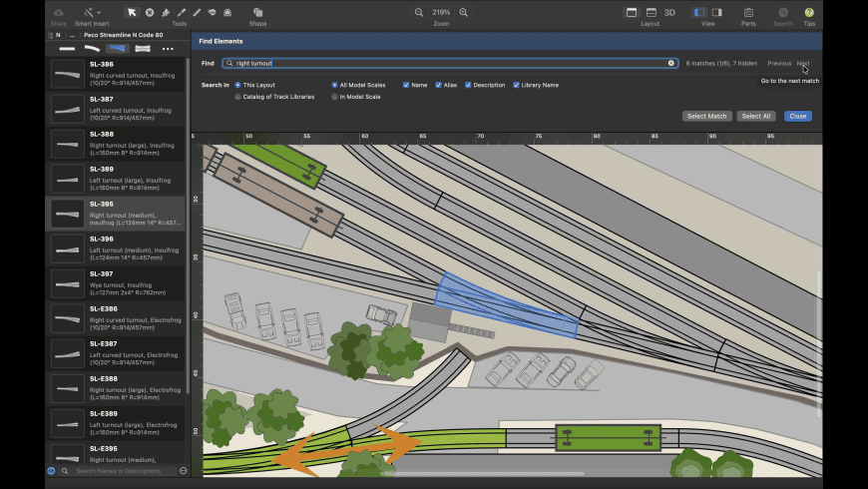Click the library filter icon at bottom-left
Screen dimensions: 868x489
[52, 471]
